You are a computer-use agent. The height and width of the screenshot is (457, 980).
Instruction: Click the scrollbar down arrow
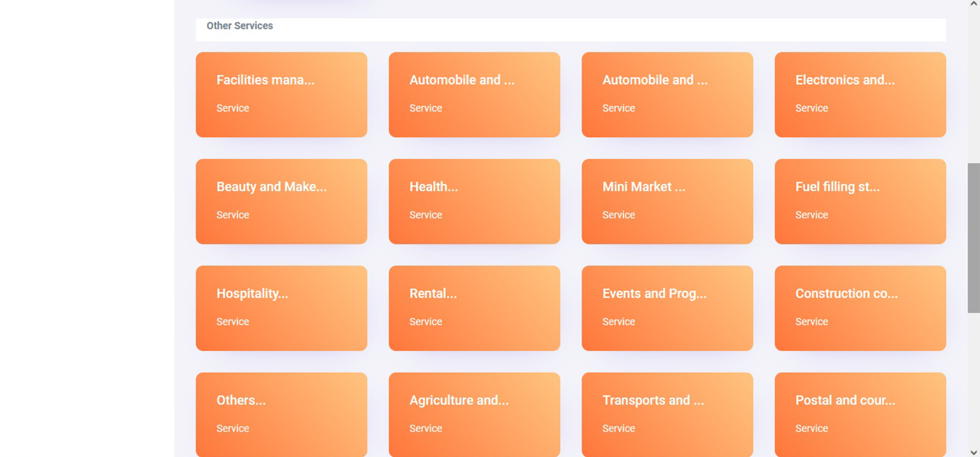(973, 452)
